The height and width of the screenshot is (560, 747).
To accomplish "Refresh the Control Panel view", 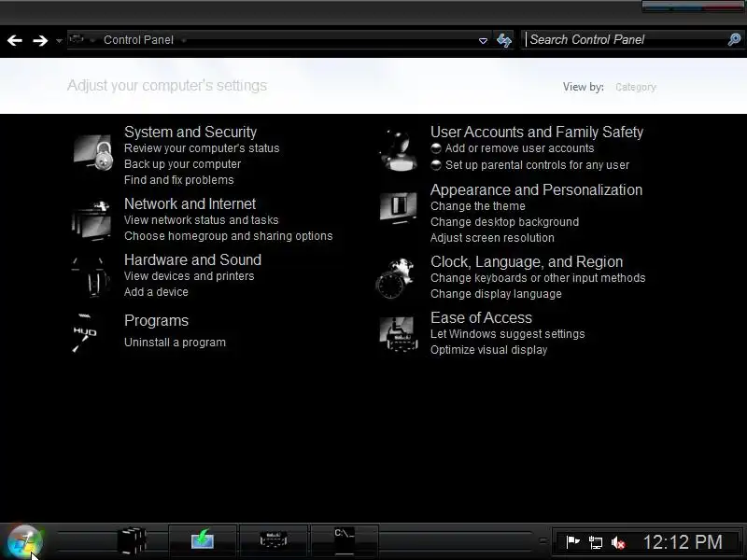I will click(504, 40).
